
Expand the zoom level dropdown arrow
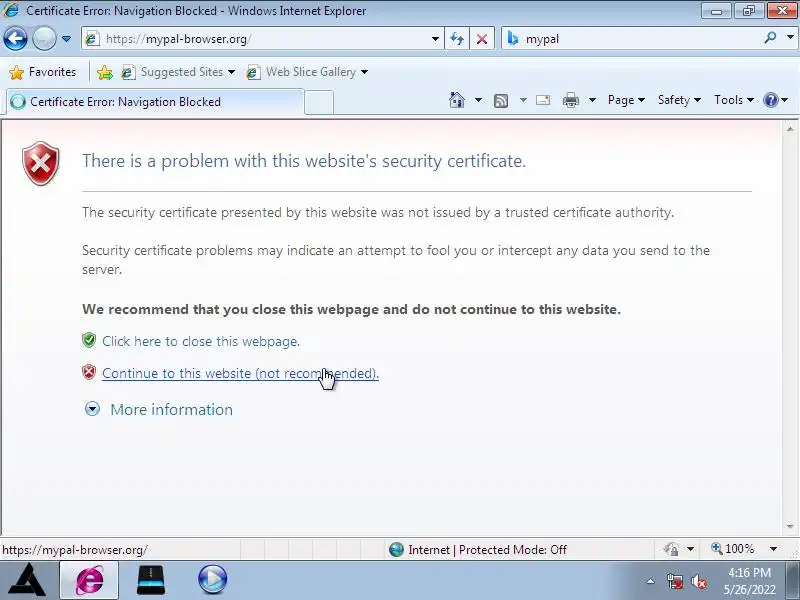[773, 549]
